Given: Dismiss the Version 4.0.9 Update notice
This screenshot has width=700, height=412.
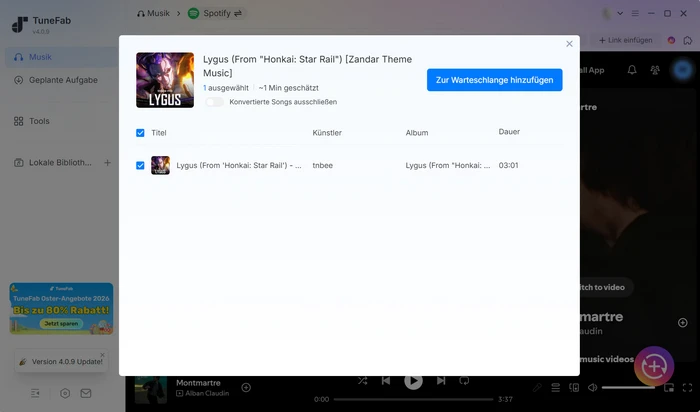Looking at the screenshot, I should (102, 355).
